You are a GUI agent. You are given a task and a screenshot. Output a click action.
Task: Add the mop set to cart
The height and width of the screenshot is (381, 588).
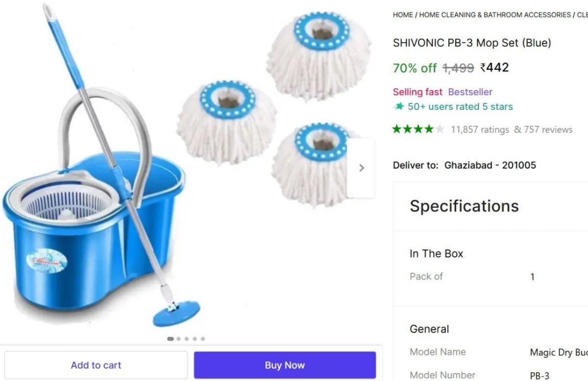click(x=96, y=365)
